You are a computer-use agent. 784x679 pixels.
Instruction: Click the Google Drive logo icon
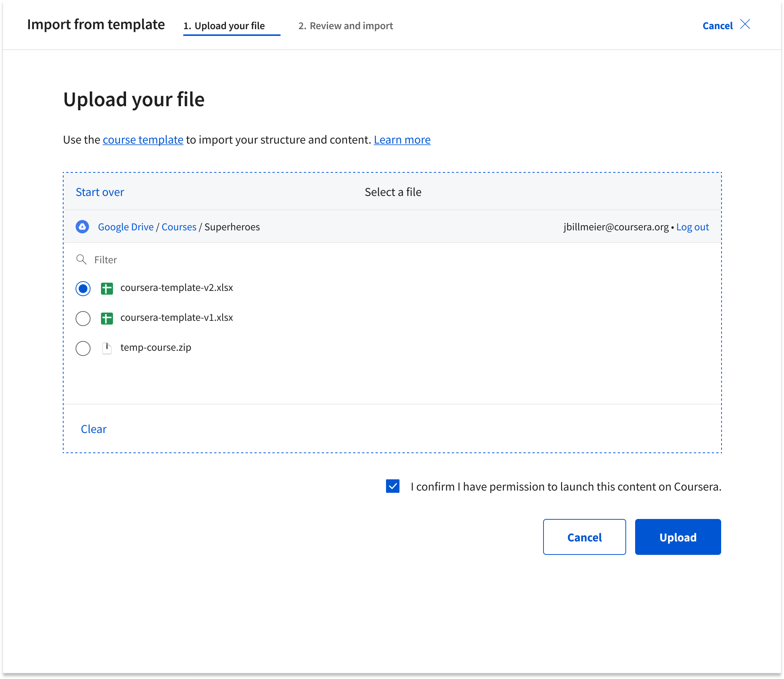point(82,227)
